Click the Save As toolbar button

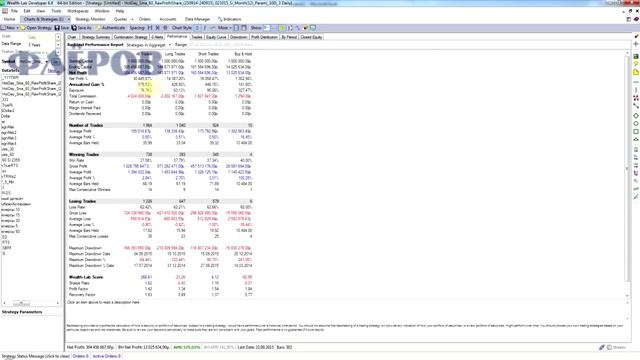(x=82, y=28)
